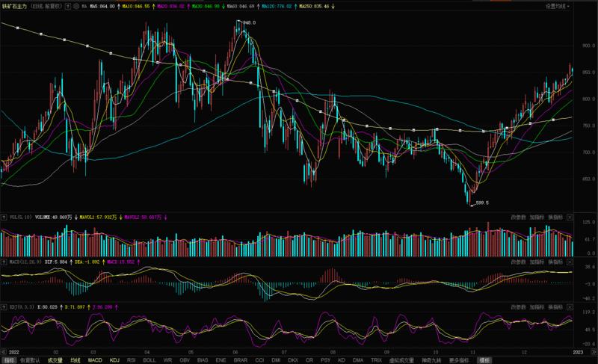Toggle the KDJ indicator in the bottom bar
Viewport: 598px width, 364px height.
[114, 360]
